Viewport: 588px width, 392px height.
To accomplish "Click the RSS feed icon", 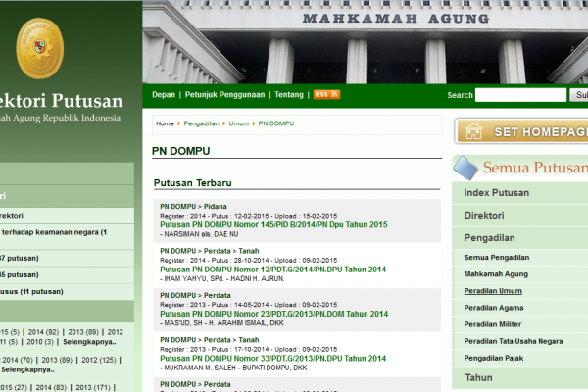I will [326, 94].
